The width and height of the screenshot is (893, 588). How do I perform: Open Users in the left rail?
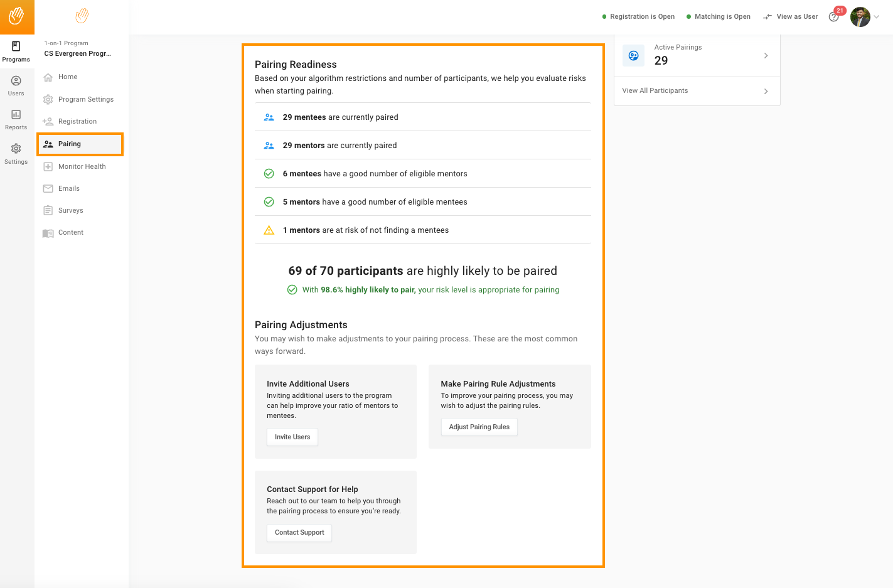coord(16,86)
